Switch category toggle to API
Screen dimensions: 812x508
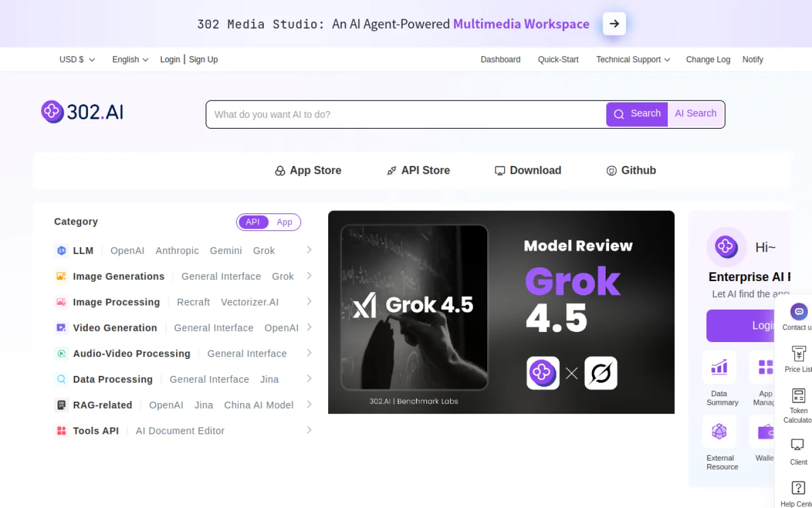253,222
